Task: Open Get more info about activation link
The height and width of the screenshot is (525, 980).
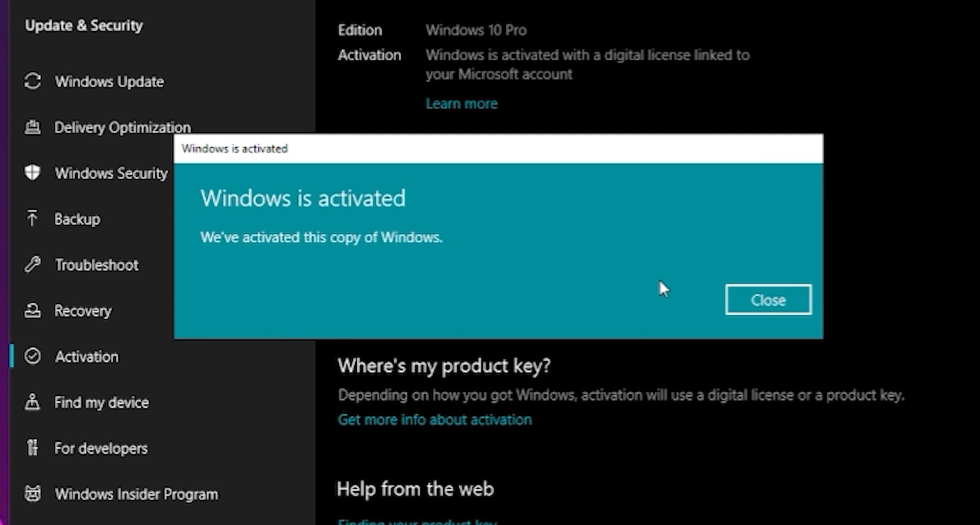Action: (x=434, y=420)
